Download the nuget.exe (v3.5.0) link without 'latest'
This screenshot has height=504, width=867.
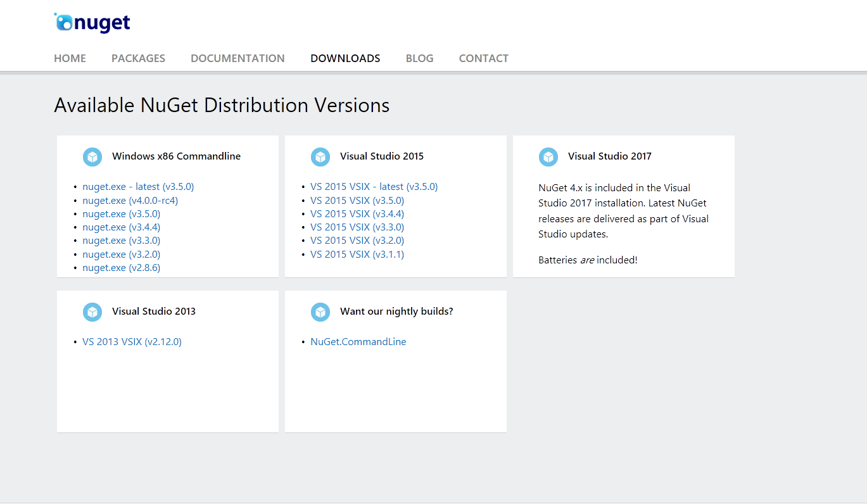coord(121,214)
